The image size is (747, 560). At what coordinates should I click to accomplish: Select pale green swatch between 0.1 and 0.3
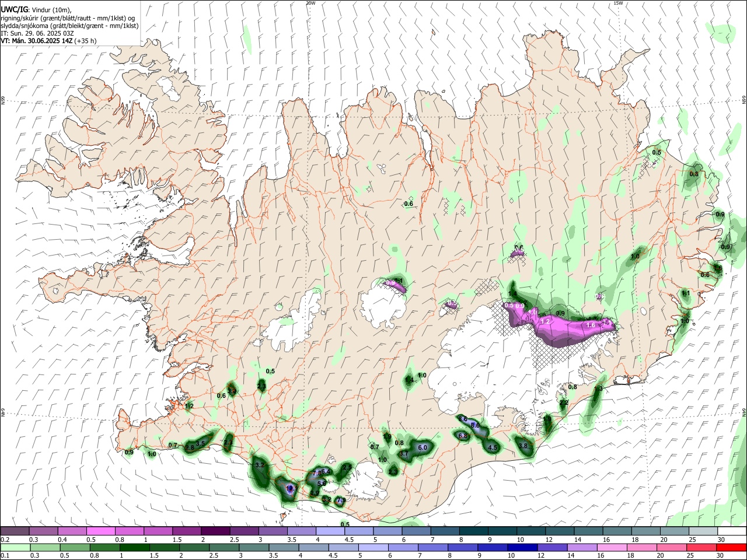pyautogui.click(x=15, y=547)
